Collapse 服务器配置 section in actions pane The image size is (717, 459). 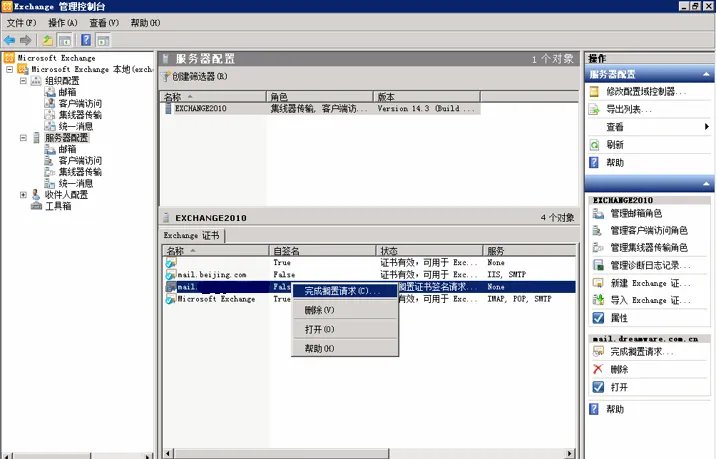tap(706, 75)
